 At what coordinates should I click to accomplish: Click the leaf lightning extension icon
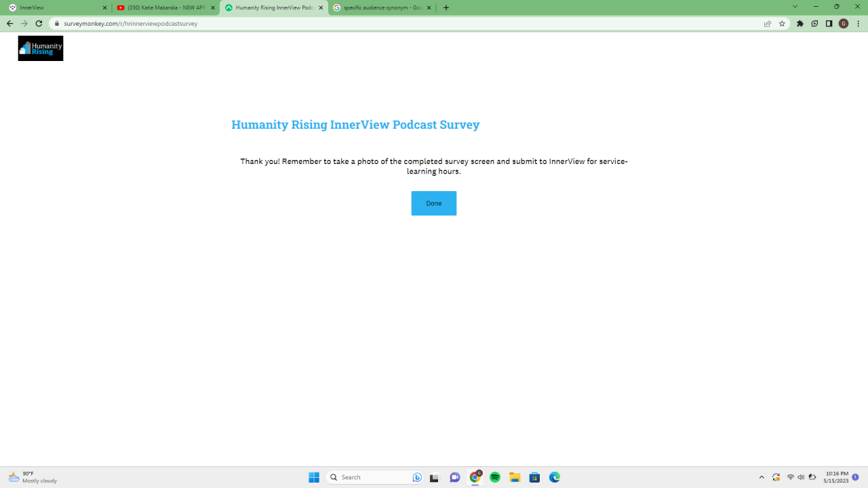(x=814, y=23)
